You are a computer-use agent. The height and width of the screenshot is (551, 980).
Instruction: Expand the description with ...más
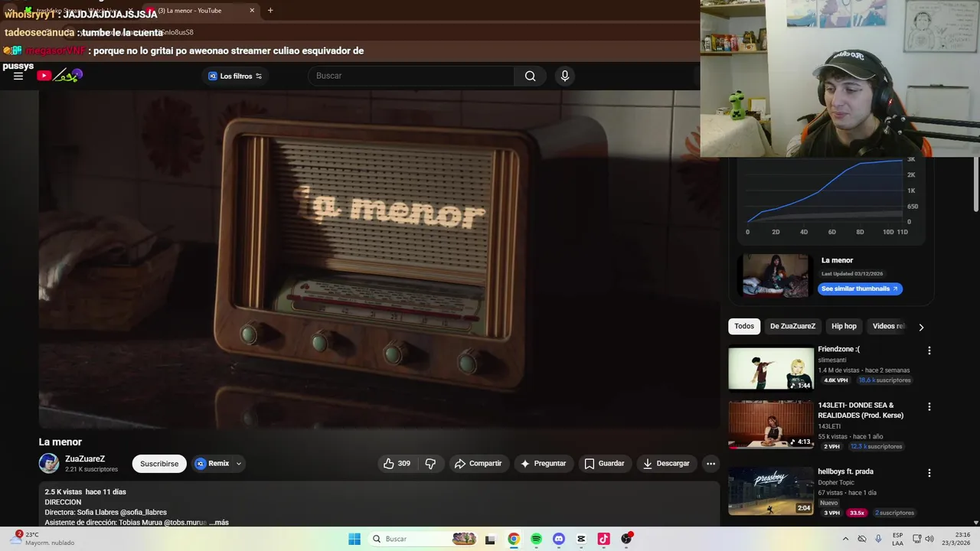[x=219, y=523]
